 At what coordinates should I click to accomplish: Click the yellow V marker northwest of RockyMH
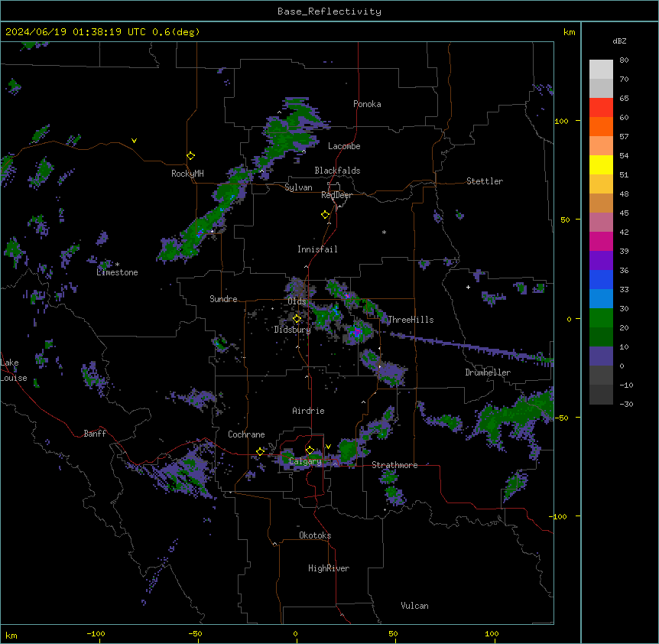point(134,141)
